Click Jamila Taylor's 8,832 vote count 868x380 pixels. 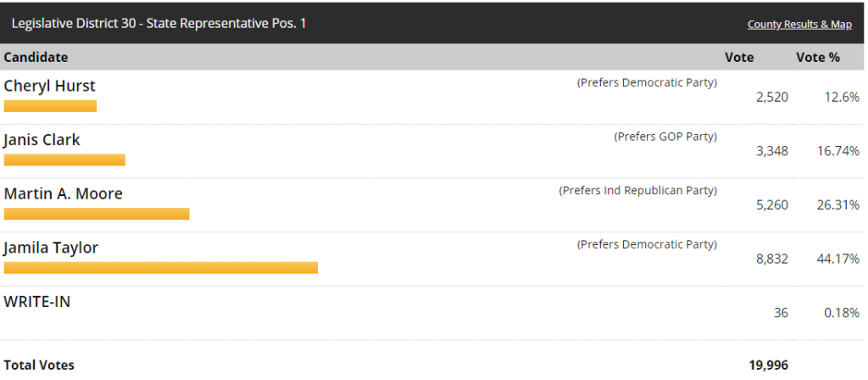tap(771, 259)
